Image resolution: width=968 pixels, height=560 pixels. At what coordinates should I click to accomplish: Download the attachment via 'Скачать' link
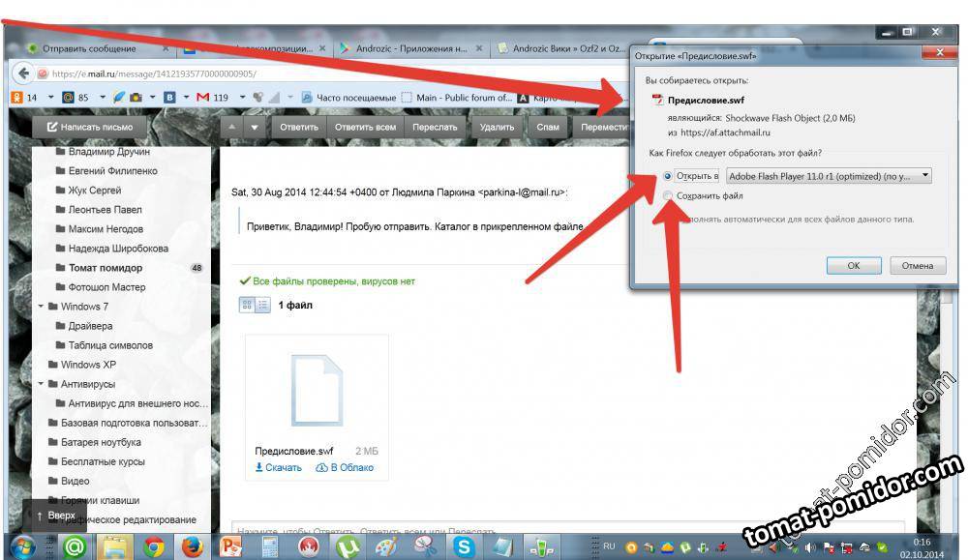[278, 468]
